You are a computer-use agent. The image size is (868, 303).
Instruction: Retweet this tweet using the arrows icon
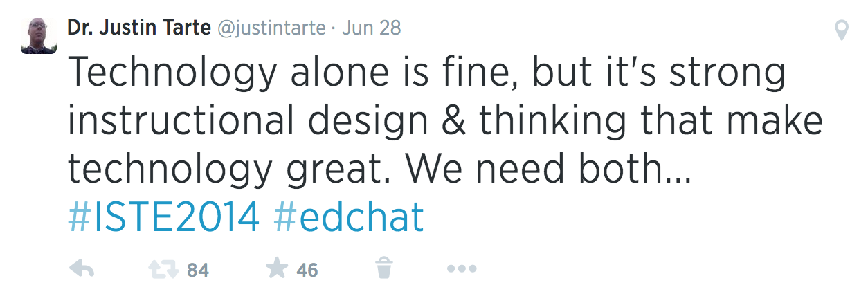(163, 268)
